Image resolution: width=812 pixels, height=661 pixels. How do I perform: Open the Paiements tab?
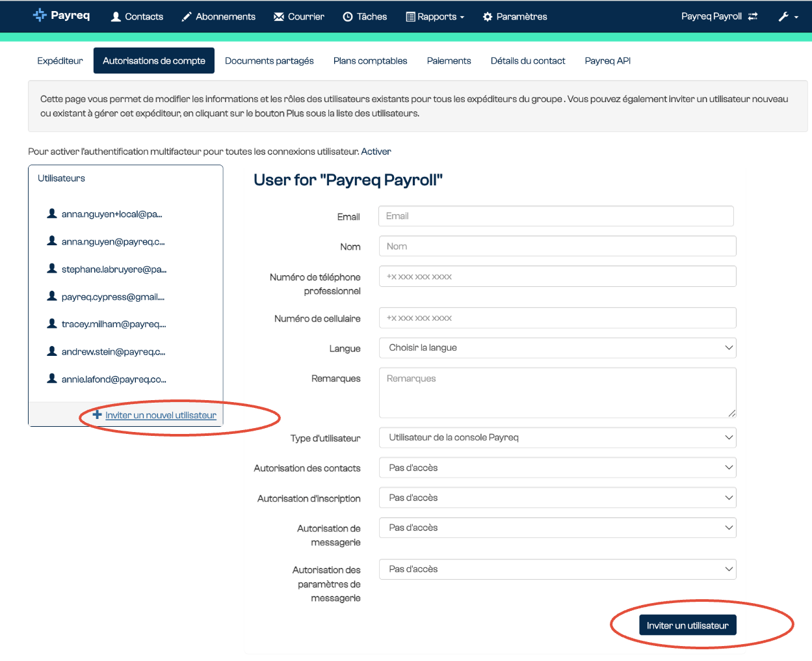pyautogui.click(x=449, y=61)
